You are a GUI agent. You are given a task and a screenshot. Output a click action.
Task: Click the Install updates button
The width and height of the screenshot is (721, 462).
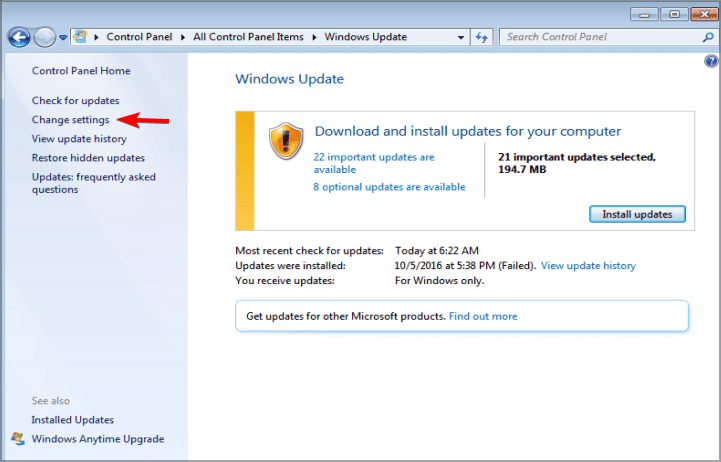click(637, 214)
